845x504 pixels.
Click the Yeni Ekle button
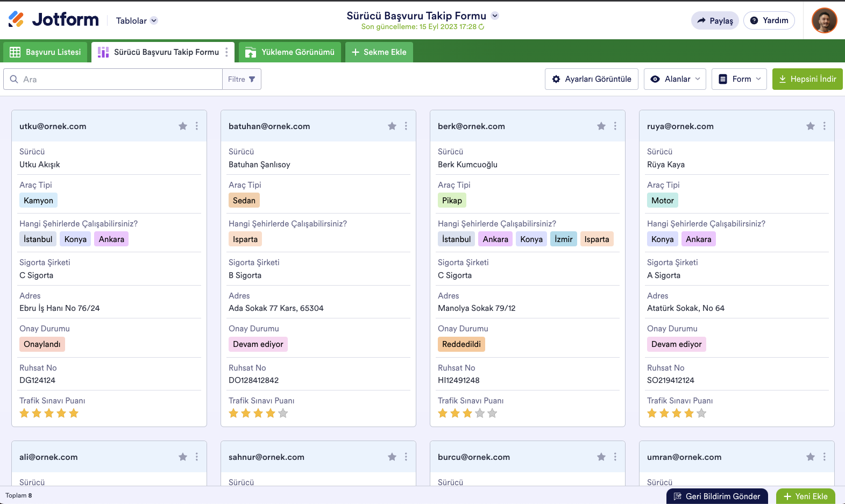[x=805, y=496]
